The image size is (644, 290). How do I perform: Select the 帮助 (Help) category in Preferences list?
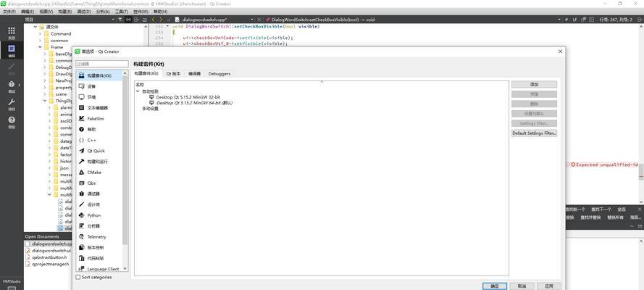click(x=99, y=129)
